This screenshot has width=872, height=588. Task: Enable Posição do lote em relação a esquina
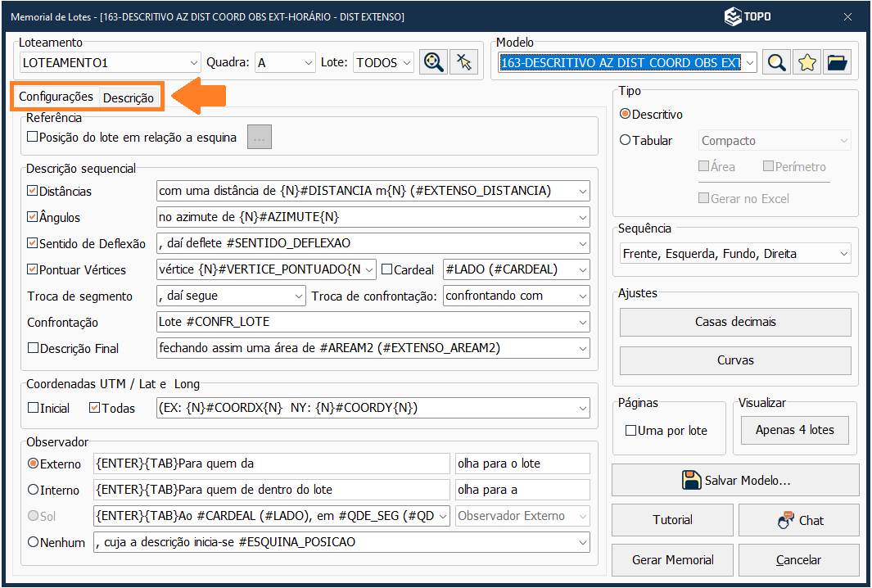33,138
